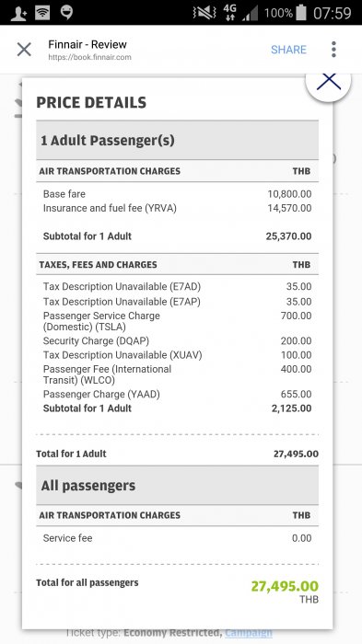Tap the battery status icon
This screenshot has width=362, height=644.
(301, 13)
